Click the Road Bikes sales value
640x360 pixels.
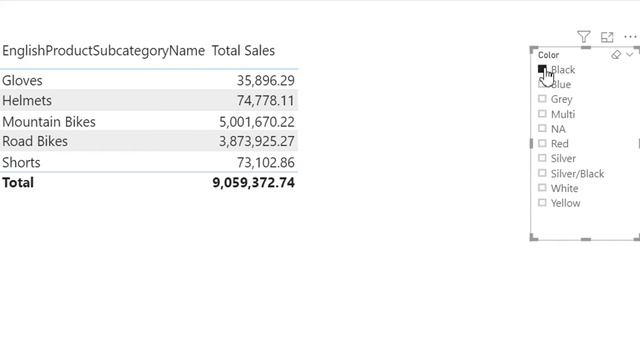point(257,141)
